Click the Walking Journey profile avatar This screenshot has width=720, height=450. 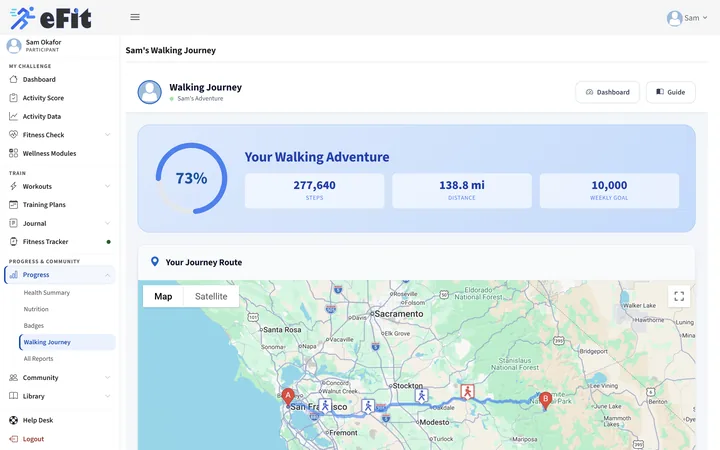150,92
